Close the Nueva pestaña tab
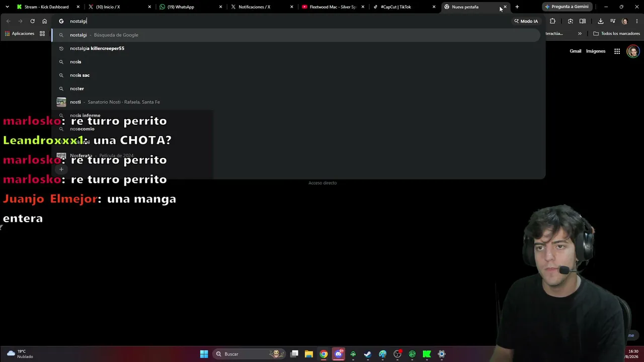 (505, 7)
